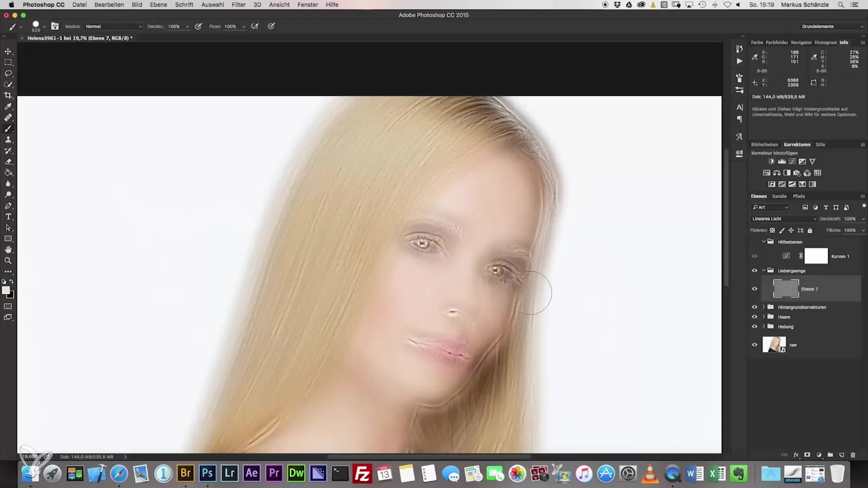Screen dimensions: 868x488
Task: Collapse the Hilfsebenen group
Action: pos(764,242)
